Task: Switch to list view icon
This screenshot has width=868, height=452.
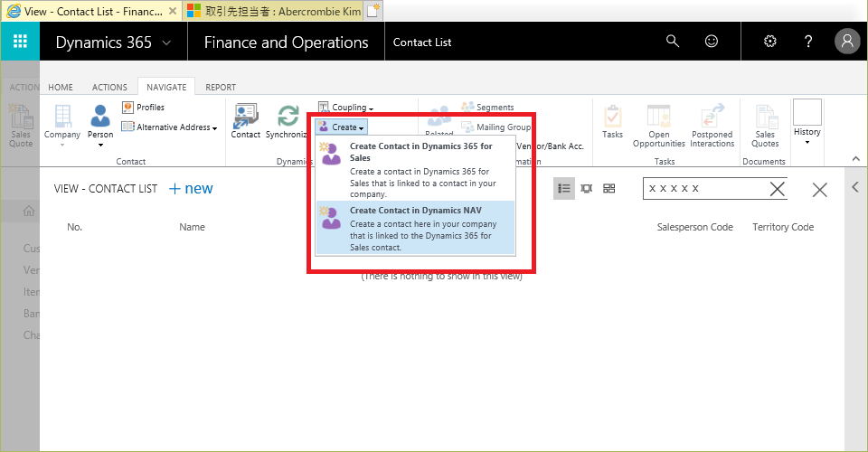Action: [564, 189]
